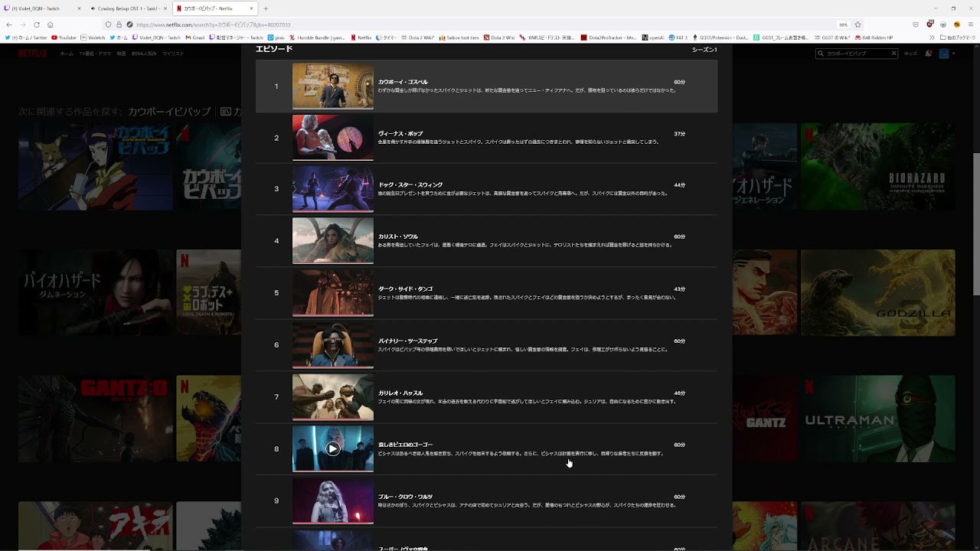Open the zoom level 80% indicator
Screen dimensions: 980x551
click(843, 24)
